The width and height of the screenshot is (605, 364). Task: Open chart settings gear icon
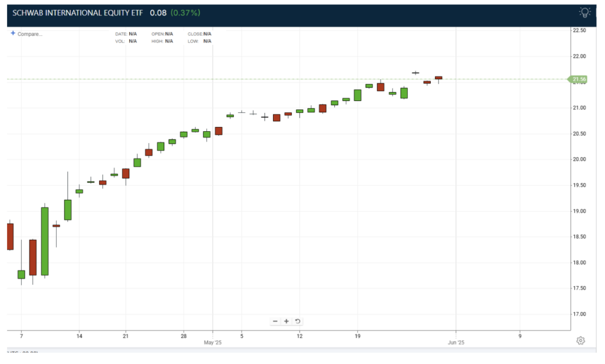click(x=580, y=340)
